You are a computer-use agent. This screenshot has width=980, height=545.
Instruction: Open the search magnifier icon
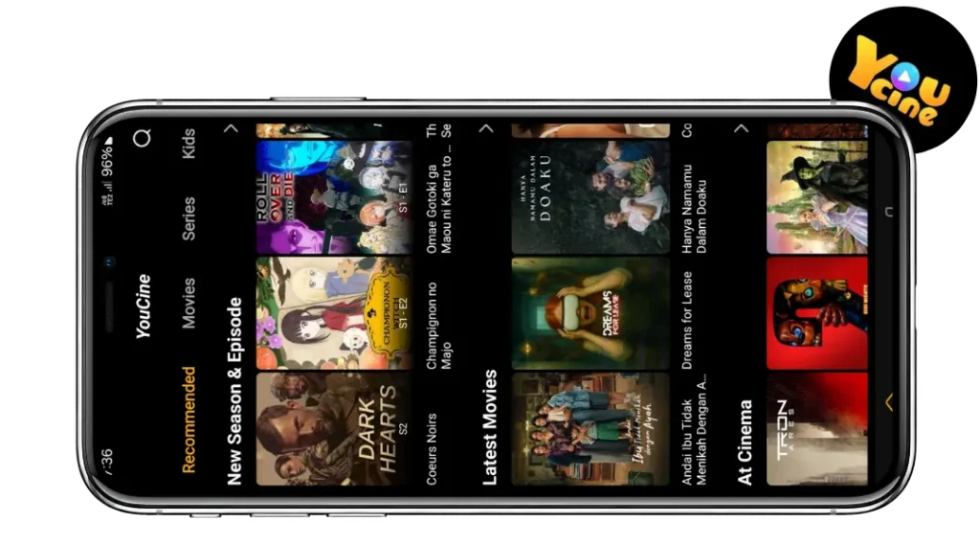[x=143, y=138]
